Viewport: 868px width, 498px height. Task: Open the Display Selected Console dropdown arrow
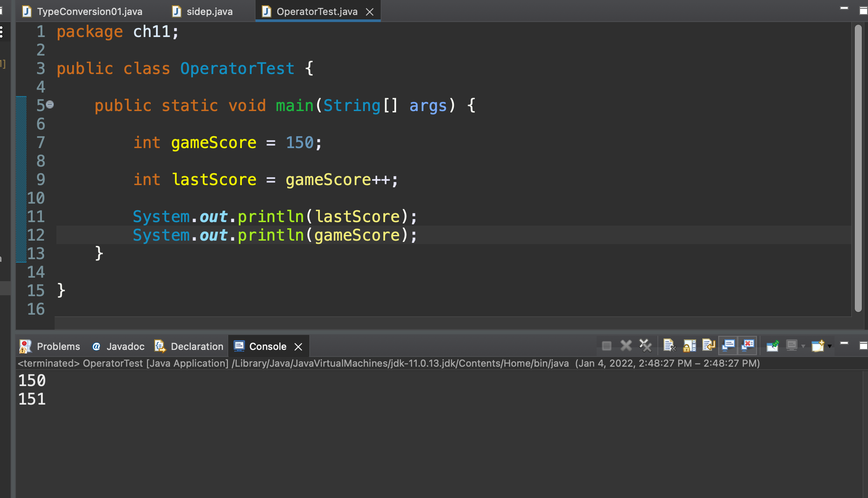[803, 346]
